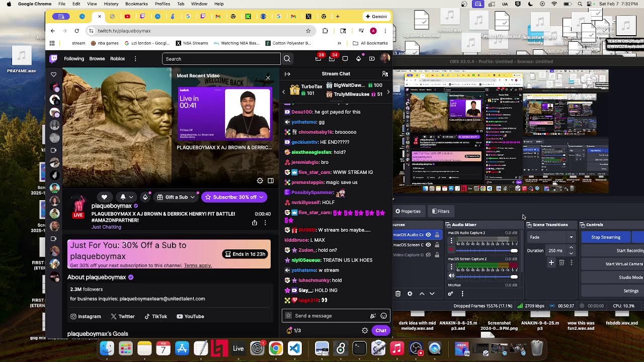Open the Bookmarks menu in macOS menu bar

click(136, 4)
